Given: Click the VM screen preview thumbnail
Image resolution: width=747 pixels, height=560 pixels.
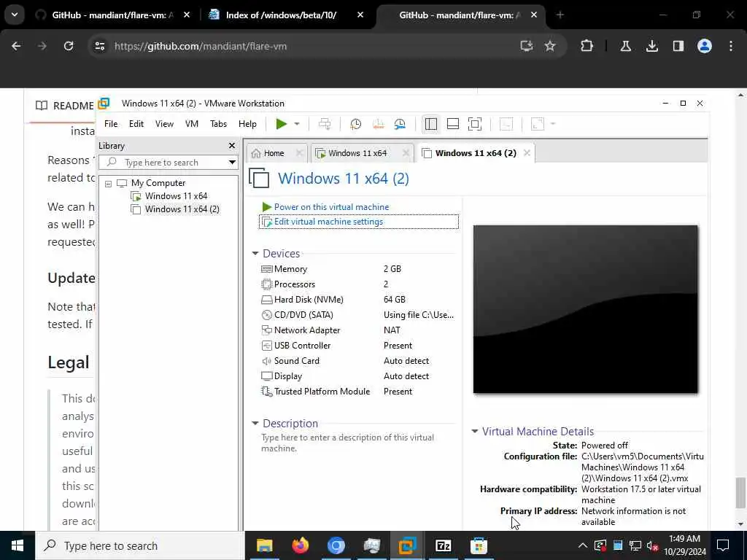Looking at the screenshot, I should pyautogui.click(x=586, y=309).
